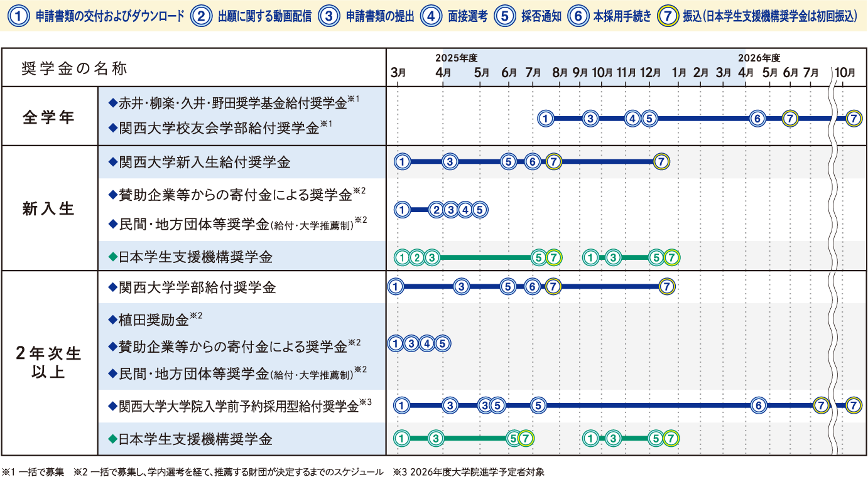Click legend icon 6 for 本採用手続き
The width and height of the screenshot is (868, 477).
(x=577, y=16)
